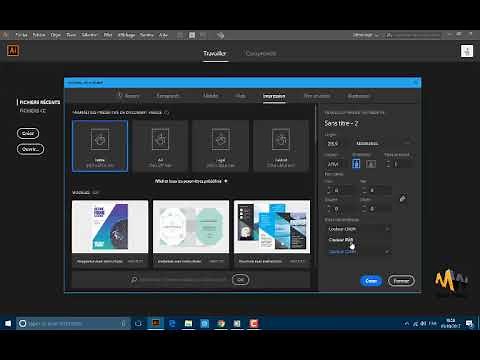The width and height of the screenshot is (480, 360).
Task: Open the Fichier menu
Action: tap(21, 35)
